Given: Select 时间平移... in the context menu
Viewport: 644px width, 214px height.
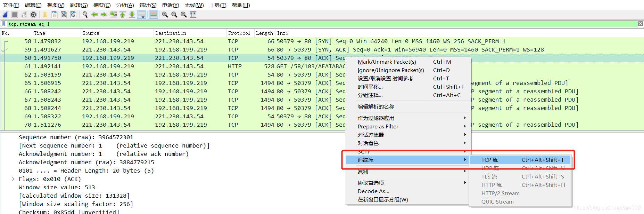Looking at the screenshot, I should 408,87.
